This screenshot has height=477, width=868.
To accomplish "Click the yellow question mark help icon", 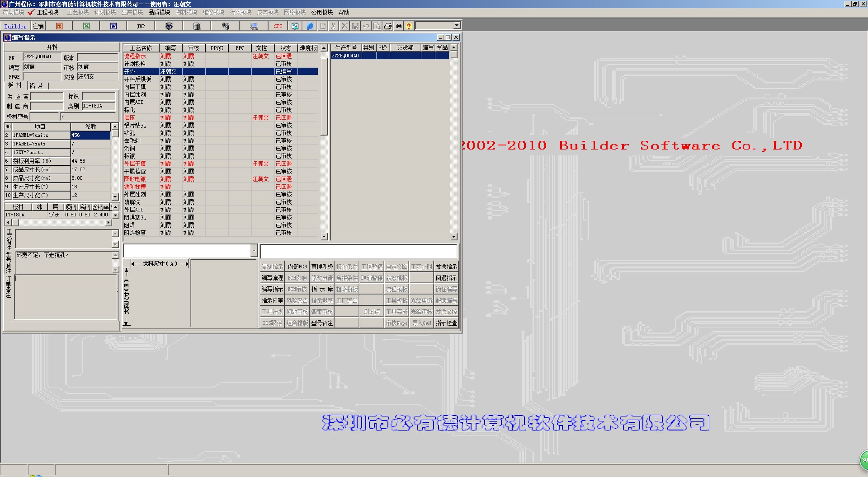I will (x=409, y=26).
